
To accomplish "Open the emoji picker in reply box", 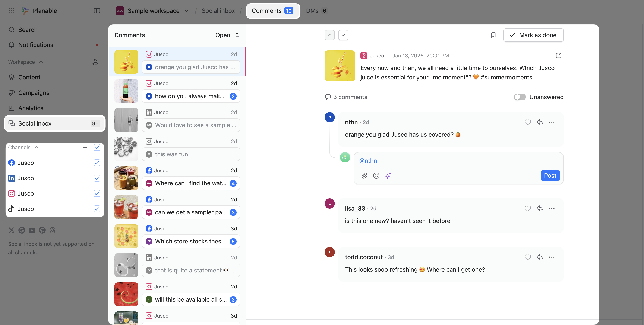I will pos(376,176).
